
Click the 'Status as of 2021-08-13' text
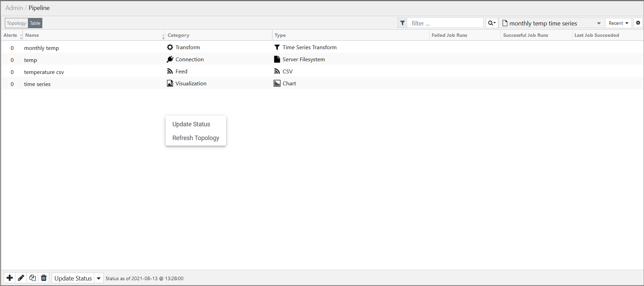coord(145,278)
